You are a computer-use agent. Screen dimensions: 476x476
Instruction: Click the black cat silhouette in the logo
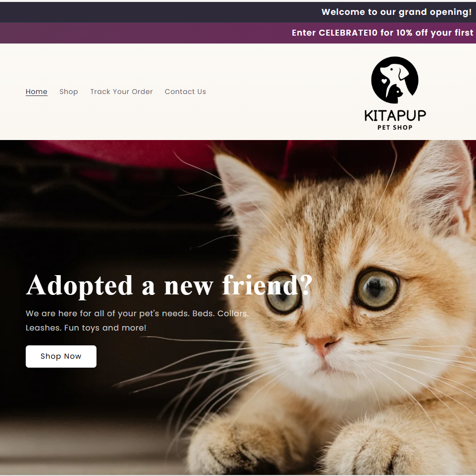395,94
